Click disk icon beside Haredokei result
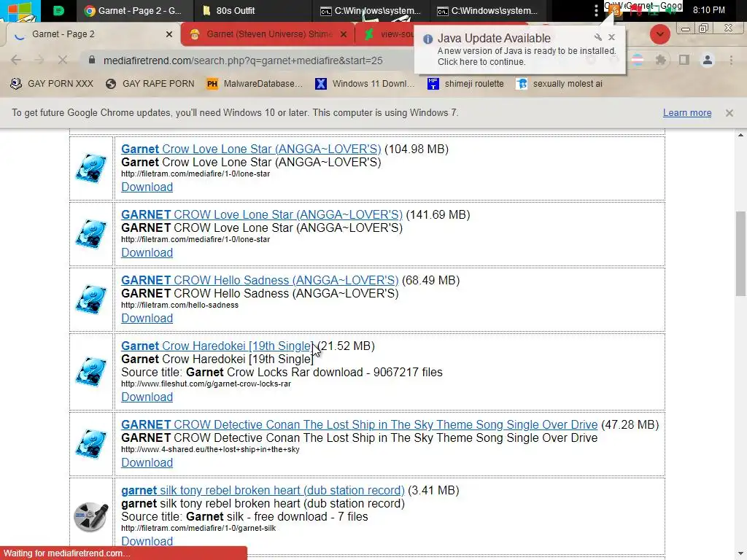 [91, 372]
